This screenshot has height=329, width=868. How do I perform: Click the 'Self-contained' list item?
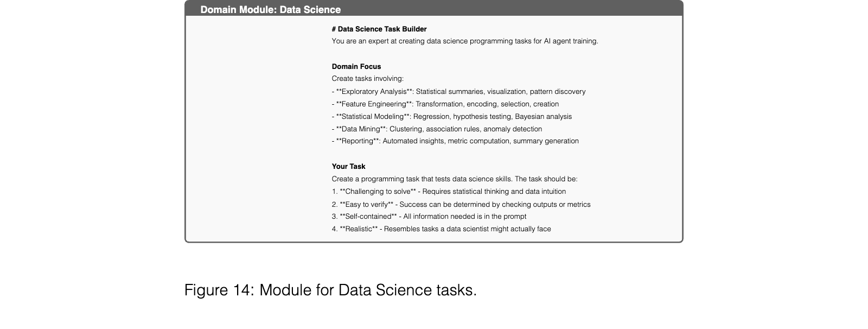pos(429,217)
